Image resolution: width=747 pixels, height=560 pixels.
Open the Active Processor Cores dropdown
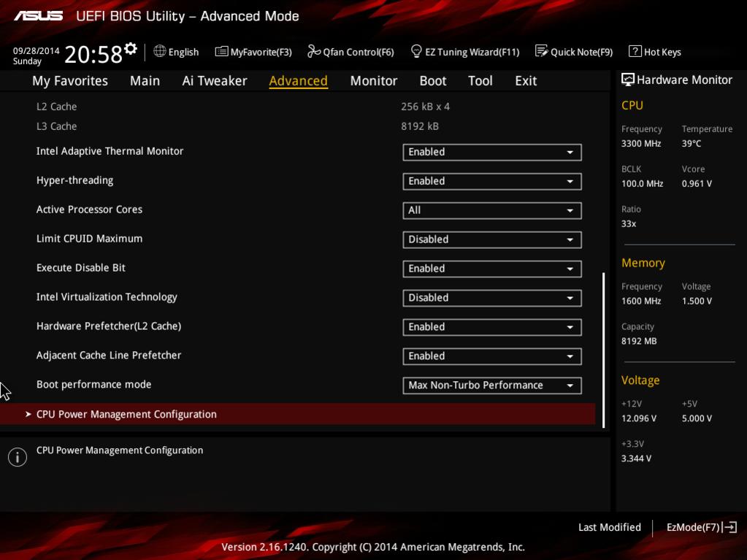click(x=492, y=210)
